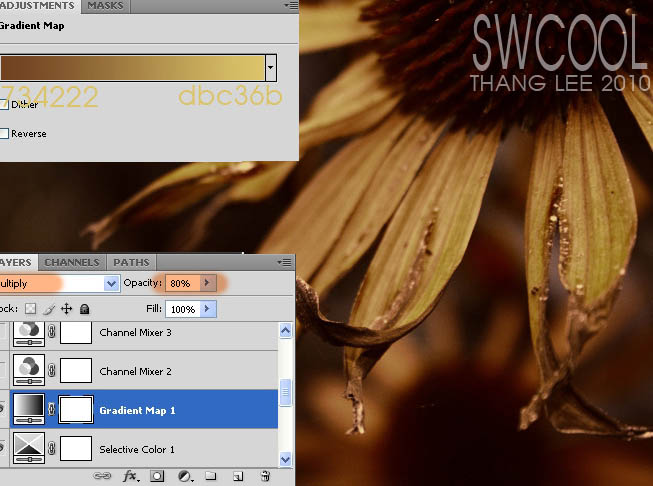Click the Selective Color 1 mask link icon
This screenshot has width=653, height=486.
coord(52,449)
